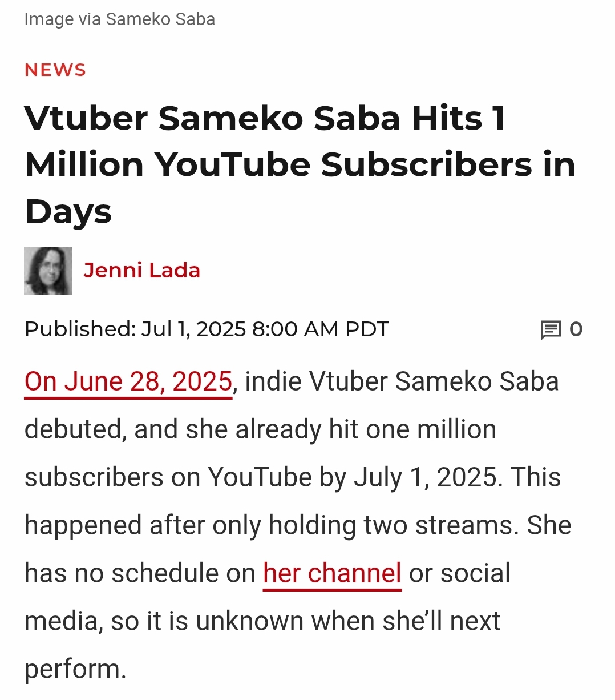Open the comments speech bubble icon
615x700 pixels.
[551, 330]
